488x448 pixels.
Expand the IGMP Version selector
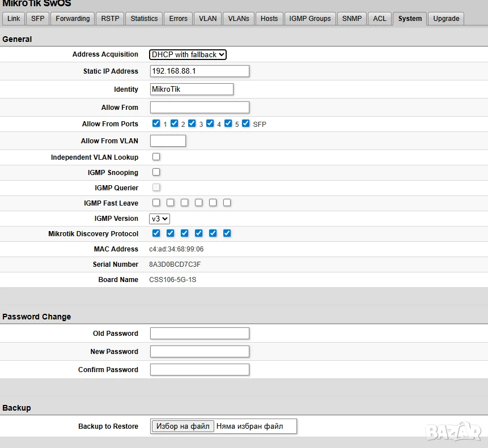coord(159,219)
